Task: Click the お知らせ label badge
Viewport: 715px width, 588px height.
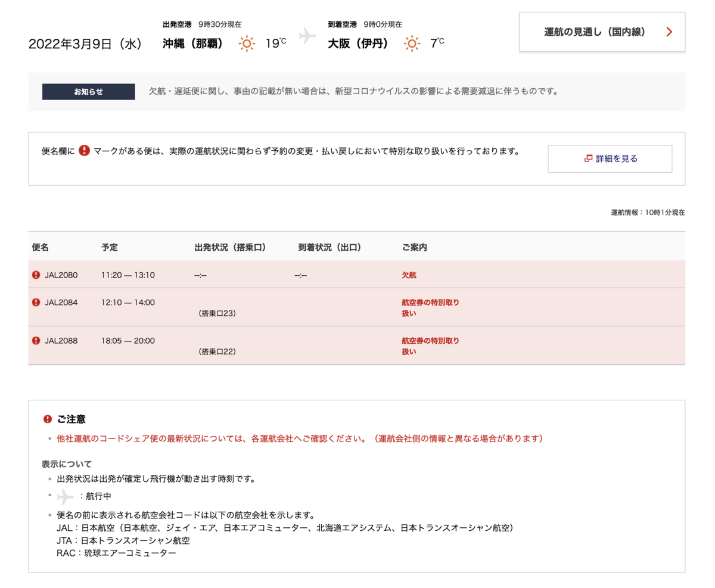Action: [88, 92]
